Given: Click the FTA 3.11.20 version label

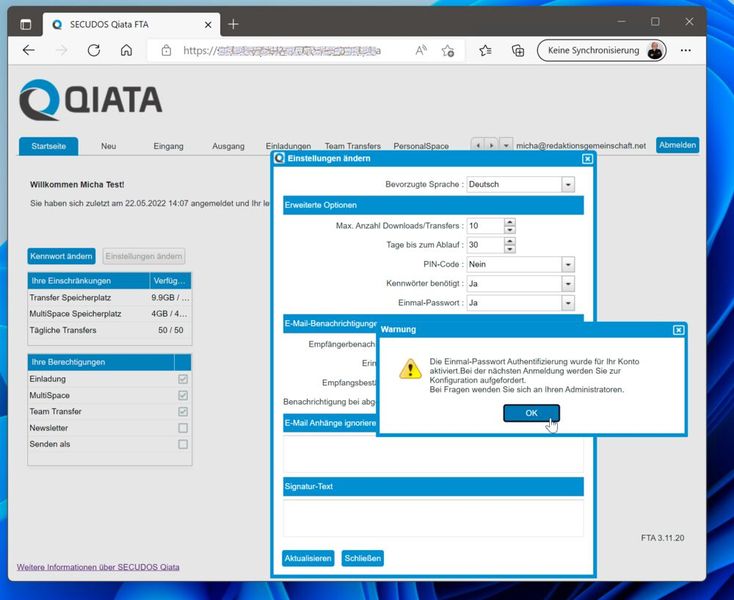Looking at the screenshot, I should tap(662, 538).
